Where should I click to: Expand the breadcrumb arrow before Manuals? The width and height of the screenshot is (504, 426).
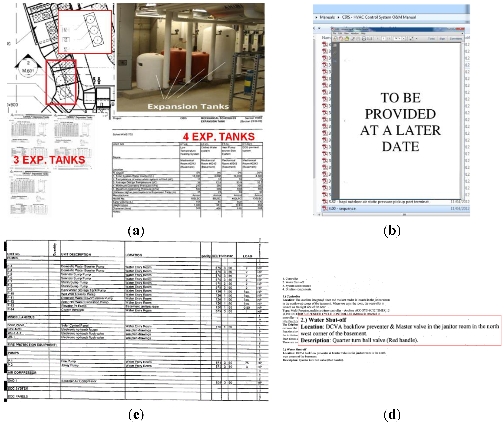pyautogui.click(x=316, y=17)
